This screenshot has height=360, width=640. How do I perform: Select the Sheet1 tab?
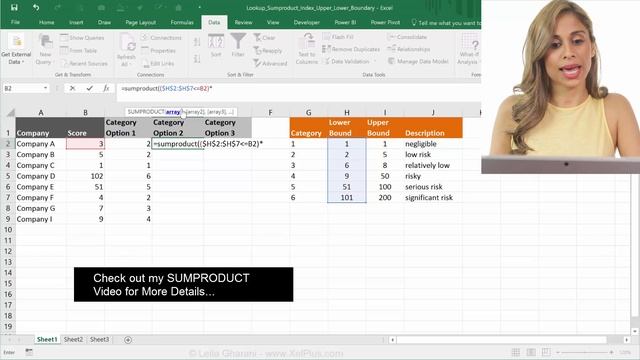tap(47, 339)
